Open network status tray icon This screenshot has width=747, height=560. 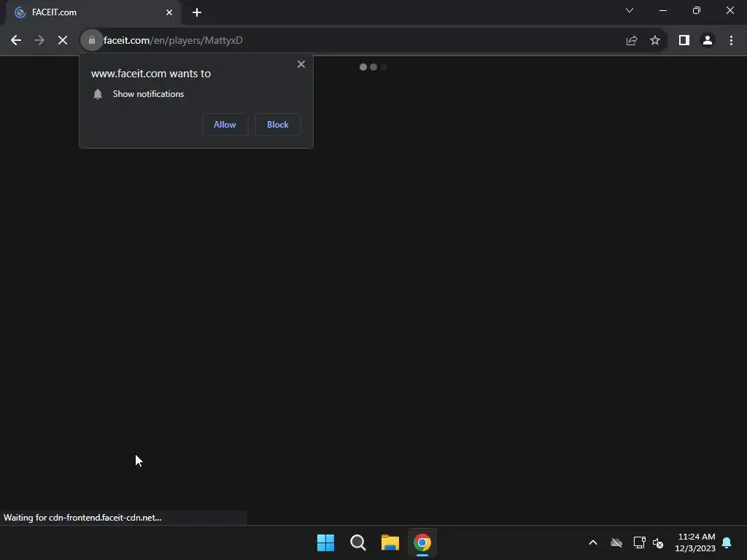tap(639, 542)
